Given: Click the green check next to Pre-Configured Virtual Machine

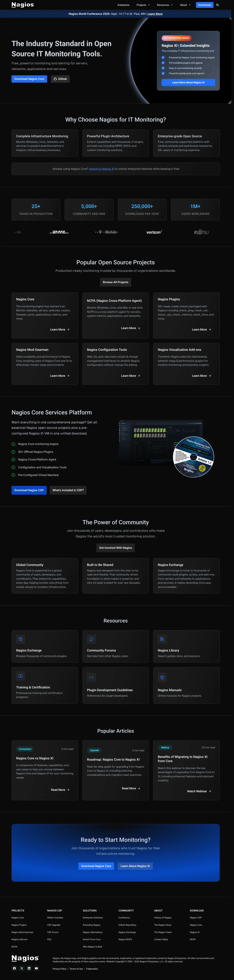Looking at the screenshot, I should [13, 475].
